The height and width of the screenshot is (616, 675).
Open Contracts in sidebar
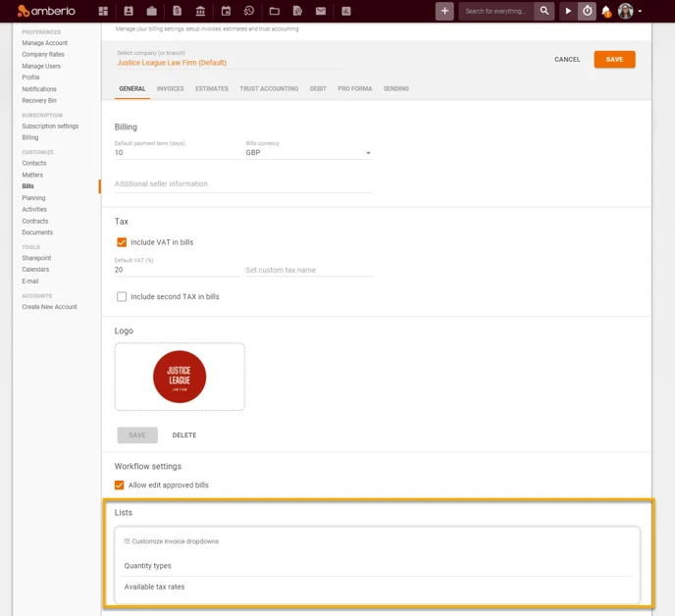[35, 221]
